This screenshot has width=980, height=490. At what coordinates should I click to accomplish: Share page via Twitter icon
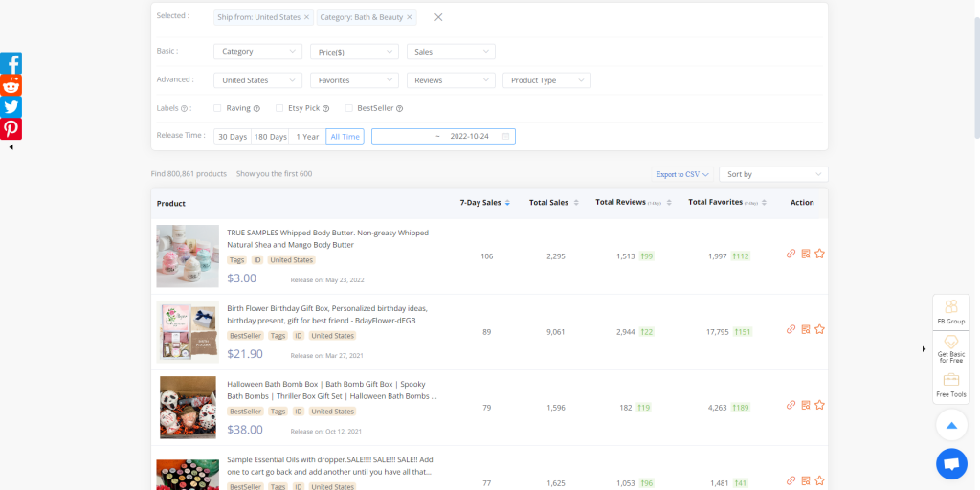click(11, 107)
